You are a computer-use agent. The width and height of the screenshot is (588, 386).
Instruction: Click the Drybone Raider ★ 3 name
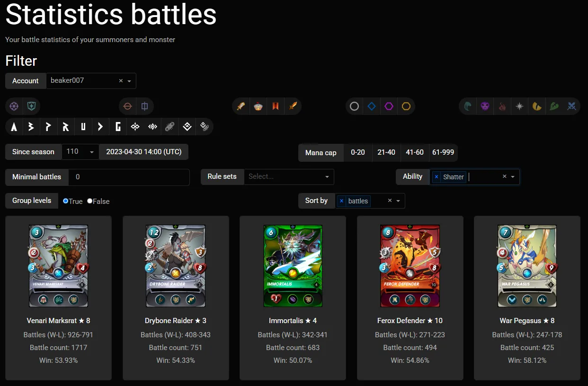click(x=176, y=321)
